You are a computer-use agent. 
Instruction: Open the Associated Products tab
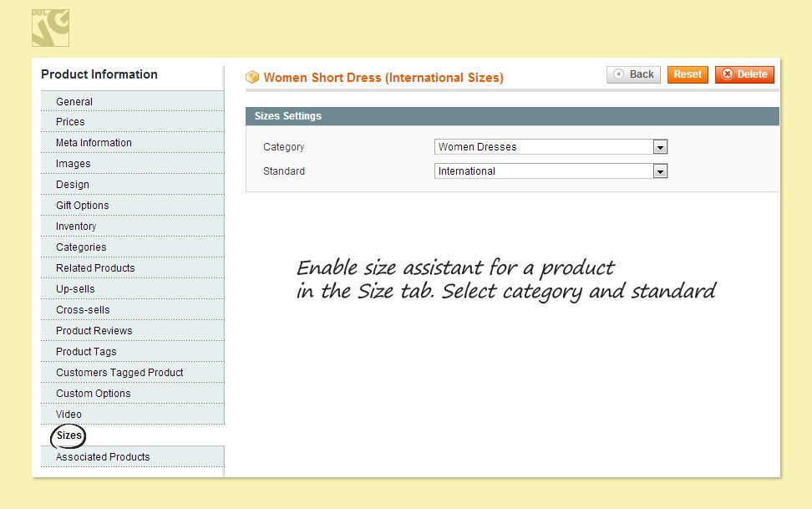point(103,457)
